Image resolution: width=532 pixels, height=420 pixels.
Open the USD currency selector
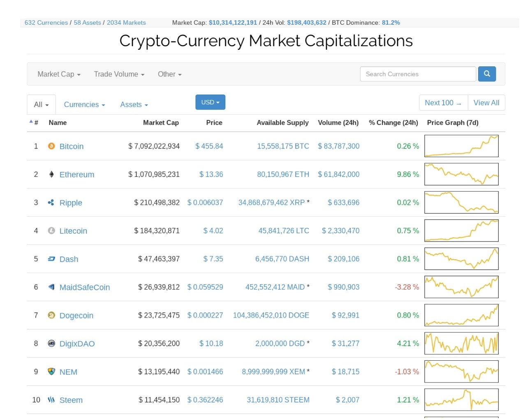pos(210,102)
